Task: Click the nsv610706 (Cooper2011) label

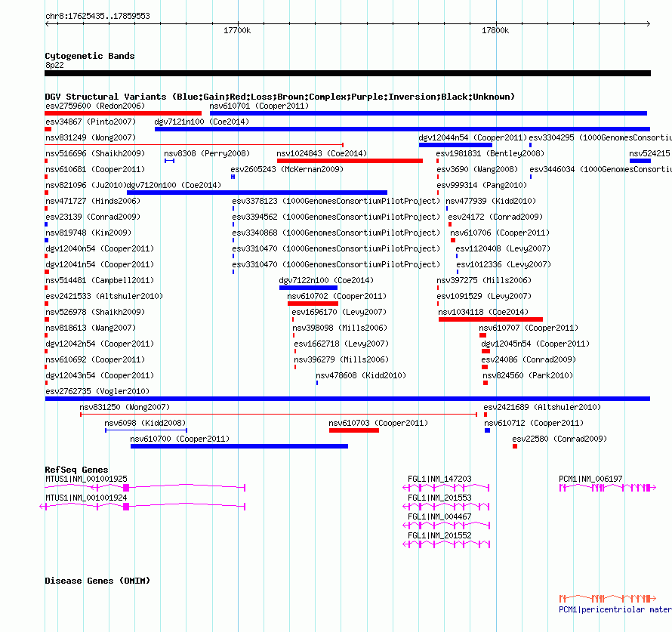Action: click(x=500, y=233)
